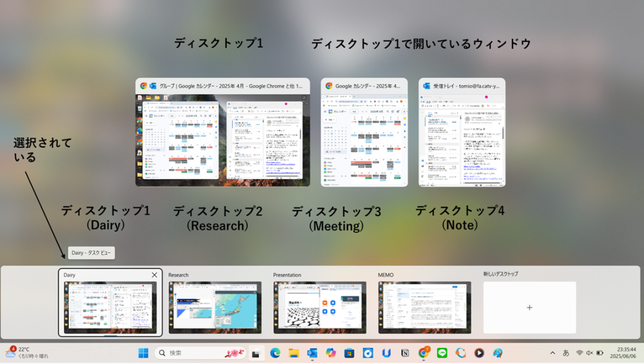
Task: Open Outlook from the taskbar
Action: click(x=312, y=353)
